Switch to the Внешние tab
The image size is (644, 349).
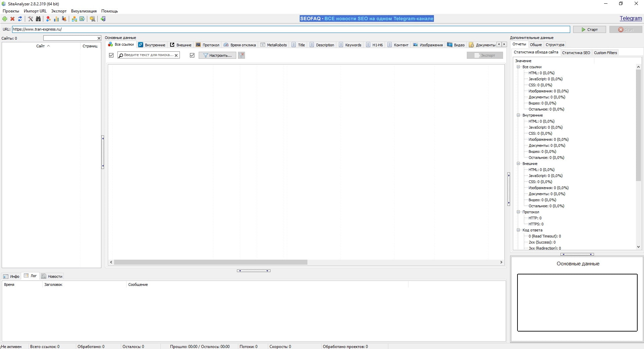pyautogui.click(x=181, y=45)
